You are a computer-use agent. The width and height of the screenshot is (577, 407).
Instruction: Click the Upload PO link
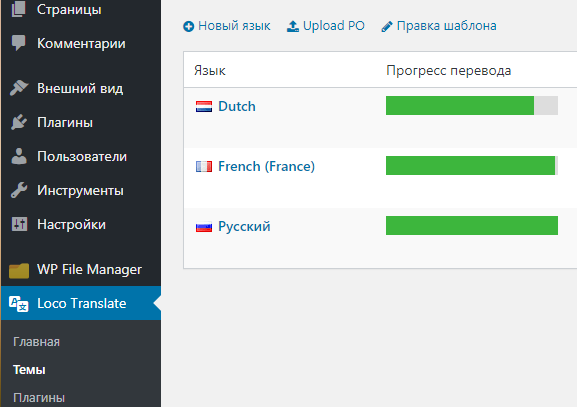[x=334, y=26]
